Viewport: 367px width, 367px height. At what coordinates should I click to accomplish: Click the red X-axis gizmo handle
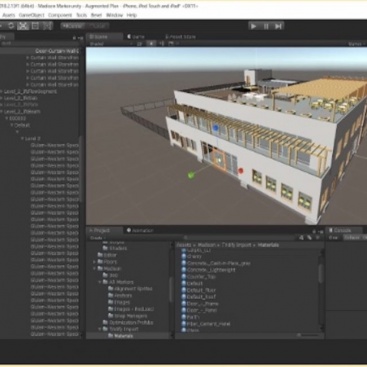[x=241, y=171]
